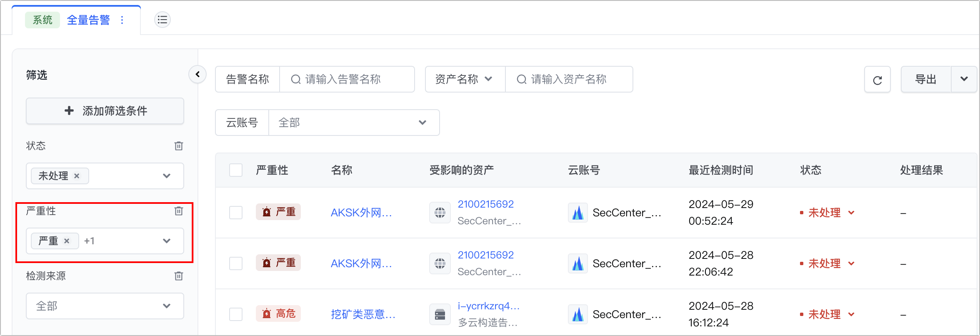The height and width of the screenshot is (336, 980).
Task: Refresh the alert list
Action: 877,80
